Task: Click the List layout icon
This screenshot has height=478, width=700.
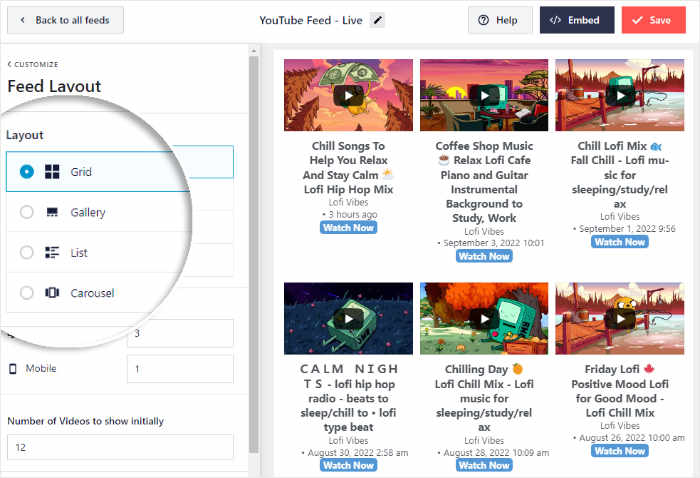Action: click(52, 253)
